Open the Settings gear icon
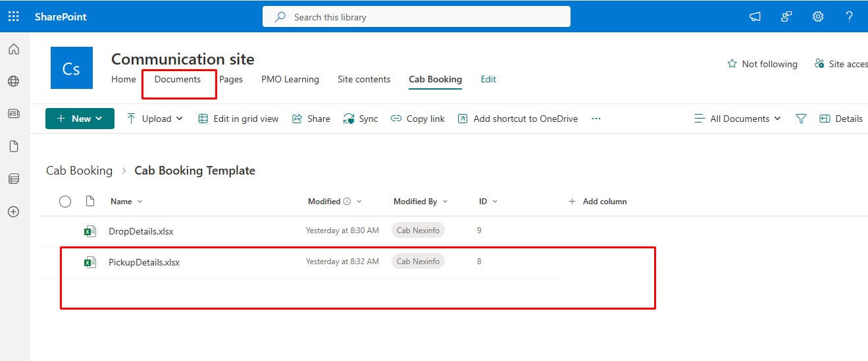This screenshot has height=361, width=868. [x=818, y=17]
